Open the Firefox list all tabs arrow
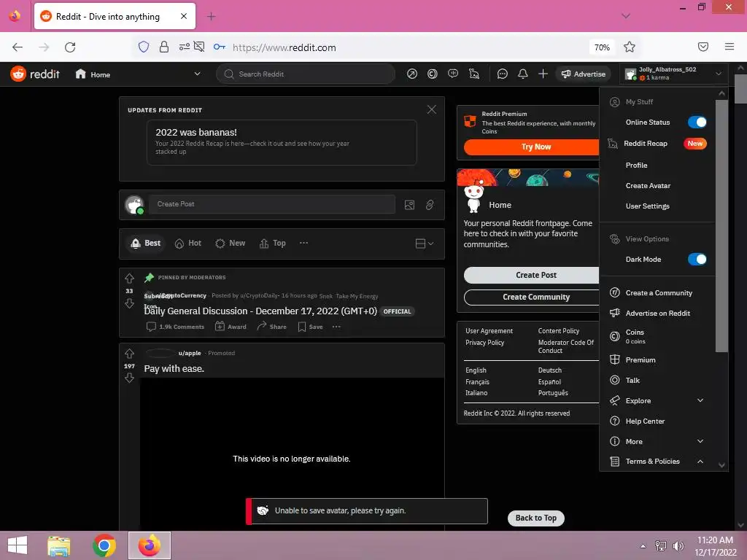This screenshot has width=747, height=560. click(625, 16)
